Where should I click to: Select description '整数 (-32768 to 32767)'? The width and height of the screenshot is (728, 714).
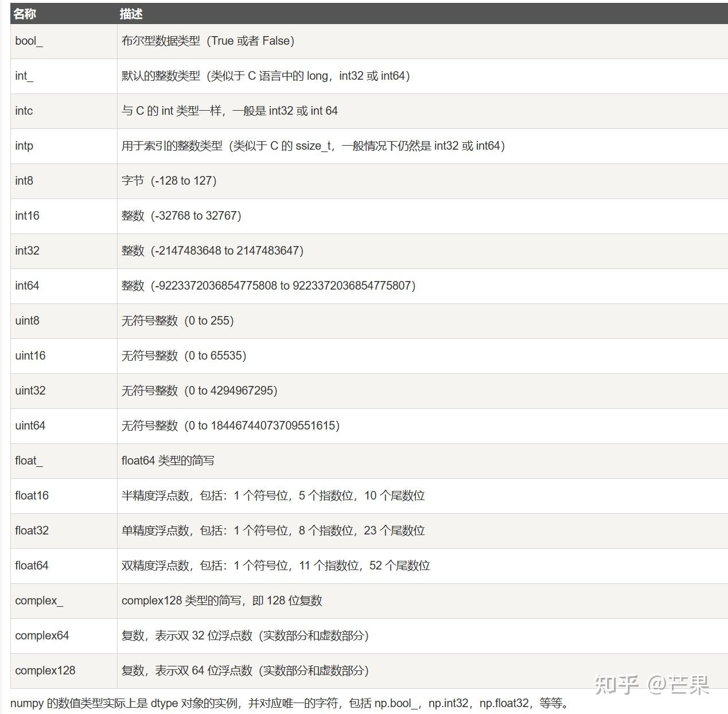[x=181, y=216]
